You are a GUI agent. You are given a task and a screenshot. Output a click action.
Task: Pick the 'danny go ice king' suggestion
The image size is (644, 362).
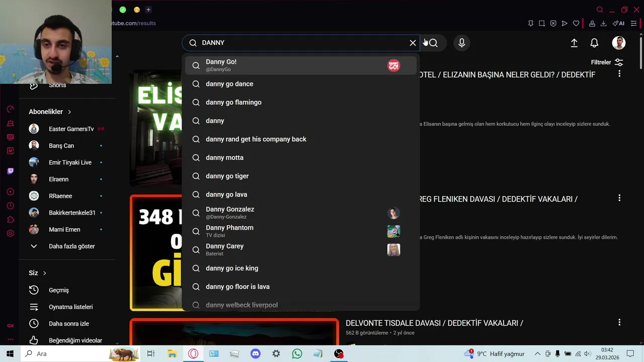click(301, 268)
